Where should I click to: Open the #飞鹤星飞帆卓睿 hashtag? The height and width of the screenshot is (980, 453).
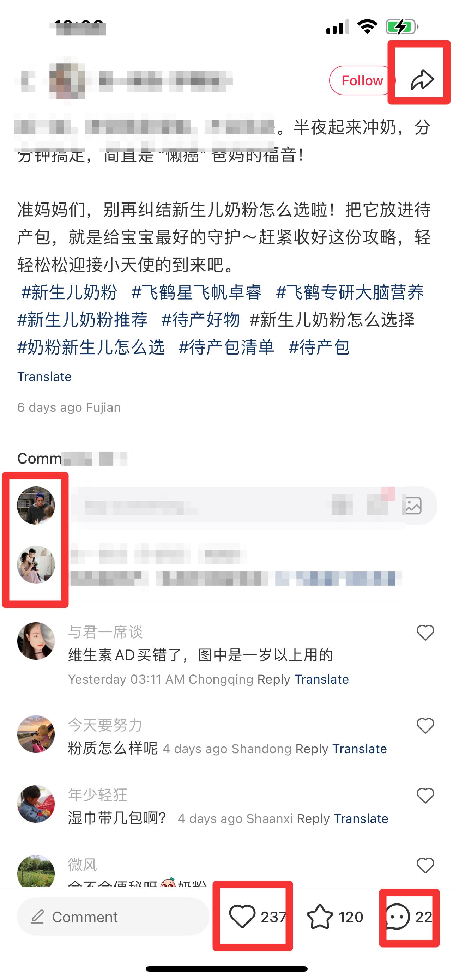tap(196, 292)
